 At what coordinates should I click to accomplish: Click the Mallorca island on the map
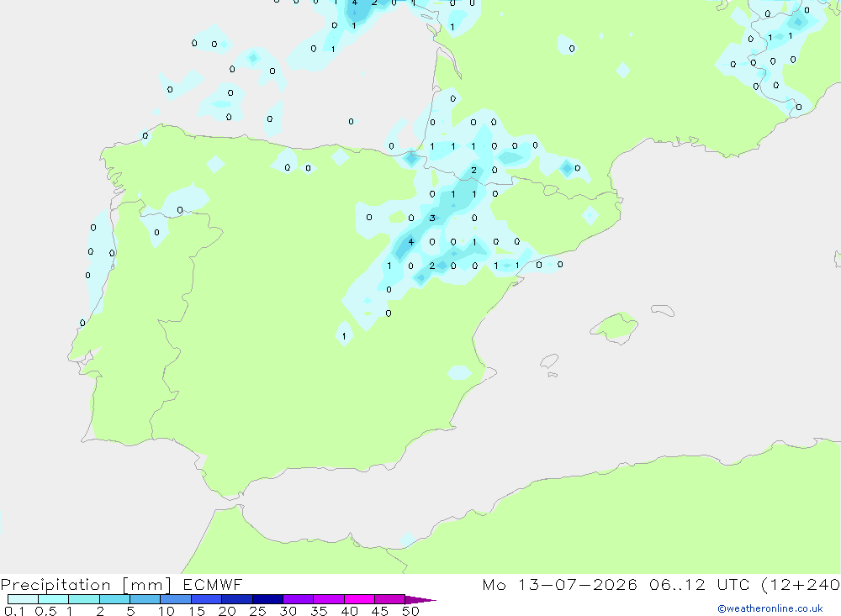(x=615, y=327)
